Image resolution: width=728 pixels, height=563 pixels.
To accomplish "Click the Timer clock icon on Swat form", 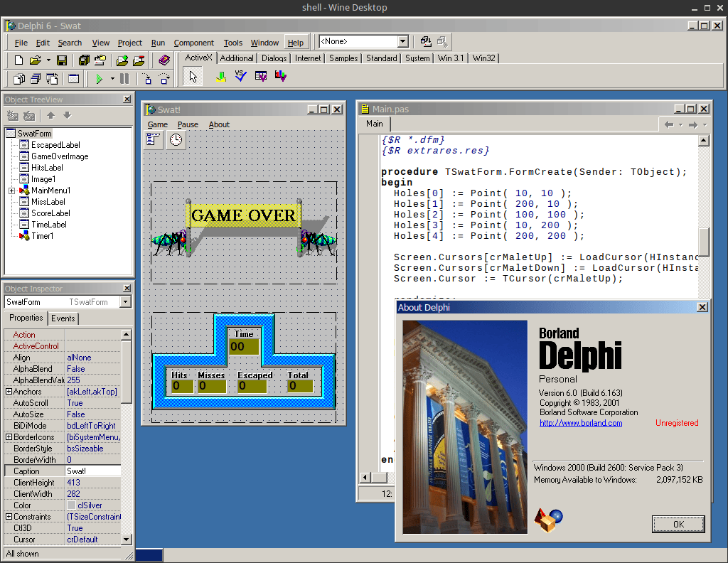I will [x=176, y=140].
